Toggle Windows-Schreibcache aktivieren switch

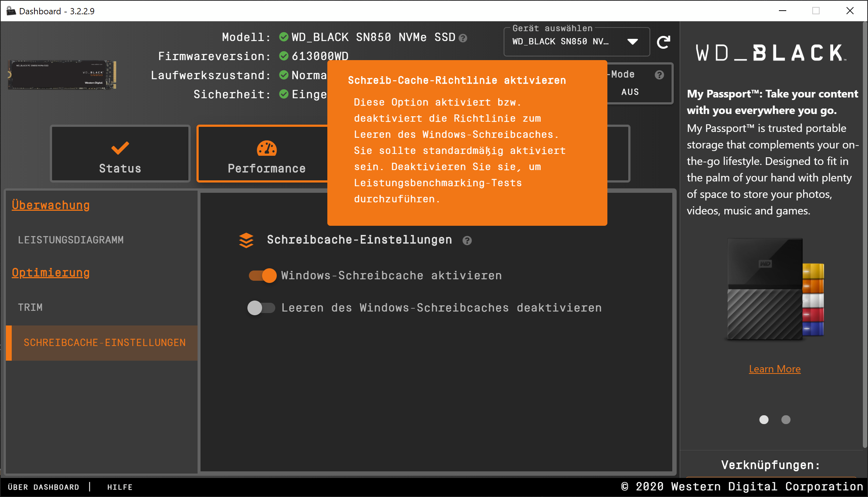pos(262,276)
